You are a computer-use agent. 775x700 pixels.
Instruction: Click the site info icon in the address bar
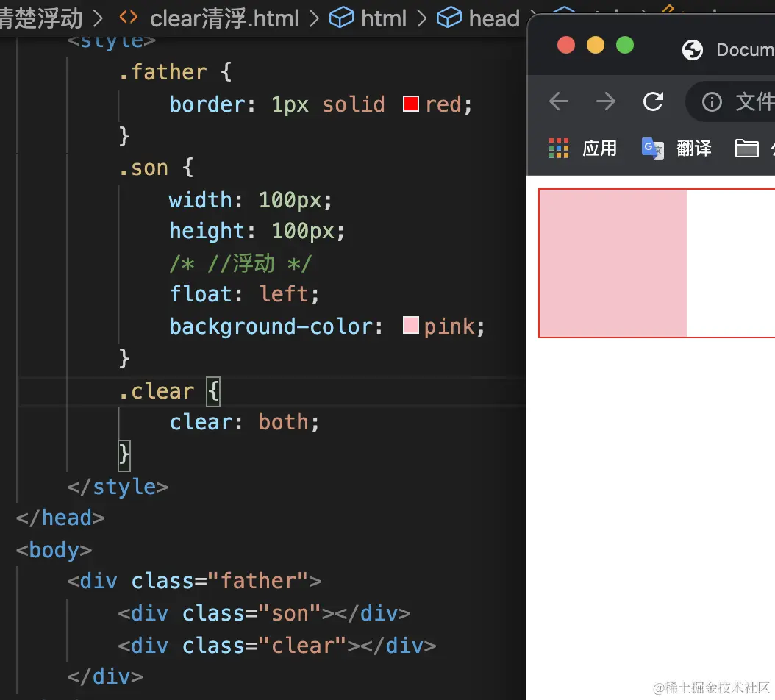(712, 102)
